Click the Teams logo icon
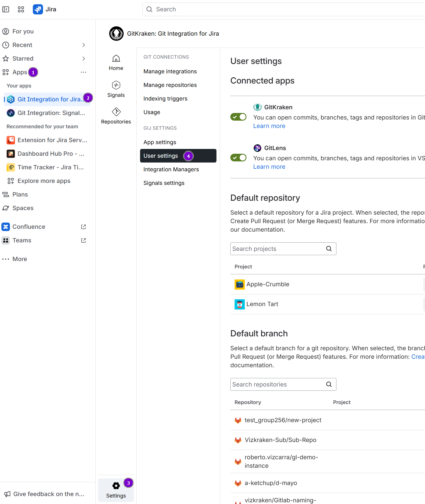 [x=6, y=240]
